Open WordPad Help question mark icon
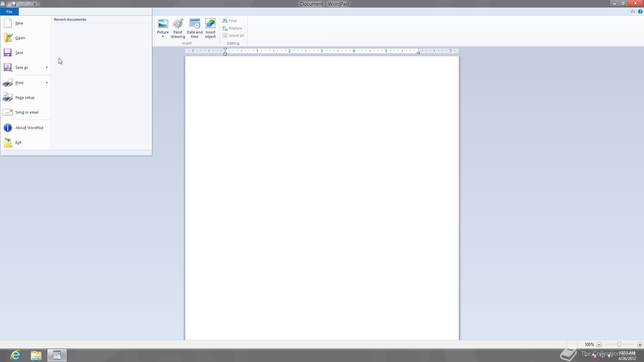 tap(640, 11)
